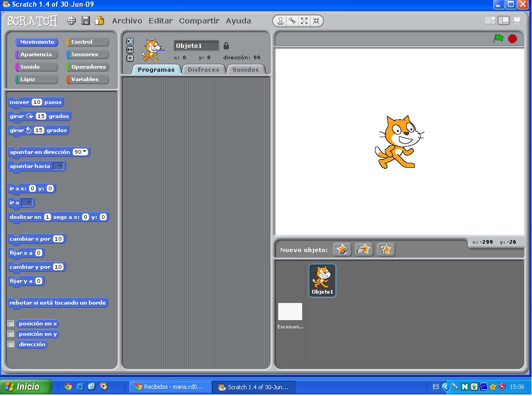Paint a new sprite
This screenshot has height=396, width=532.
pos(342,249)
